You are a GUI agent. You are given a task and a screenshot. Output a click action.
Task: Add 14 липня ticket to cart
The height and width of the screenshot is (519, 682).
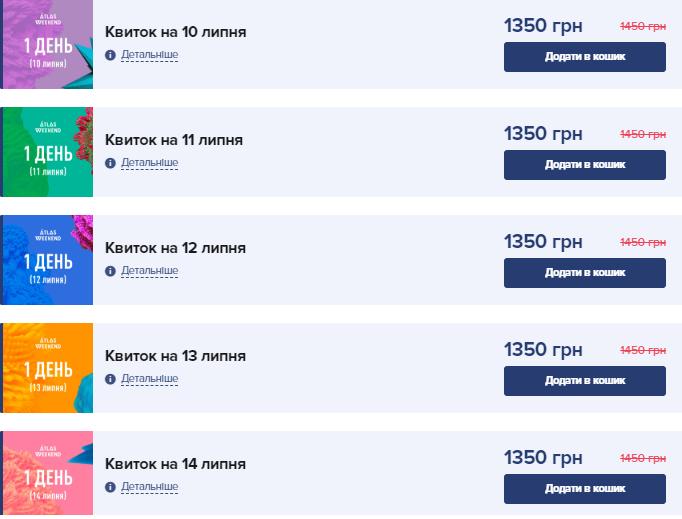pos(584,489)
